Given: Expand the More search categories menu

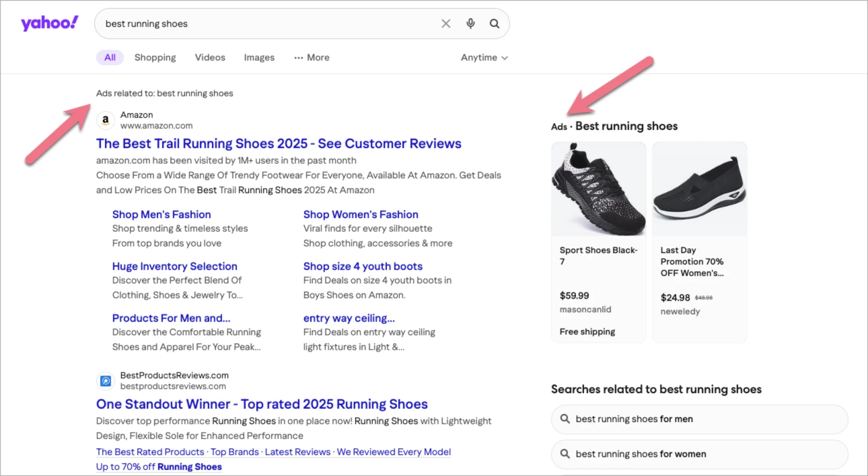Looking at the screenshot, I should pos(318,57).
